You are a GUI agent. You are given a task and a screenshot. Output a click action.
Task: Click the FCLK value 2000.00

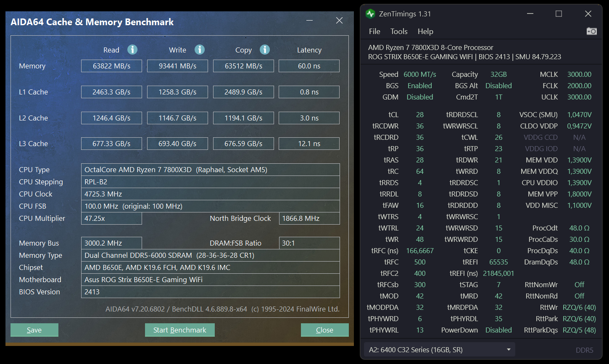[579, 86]
